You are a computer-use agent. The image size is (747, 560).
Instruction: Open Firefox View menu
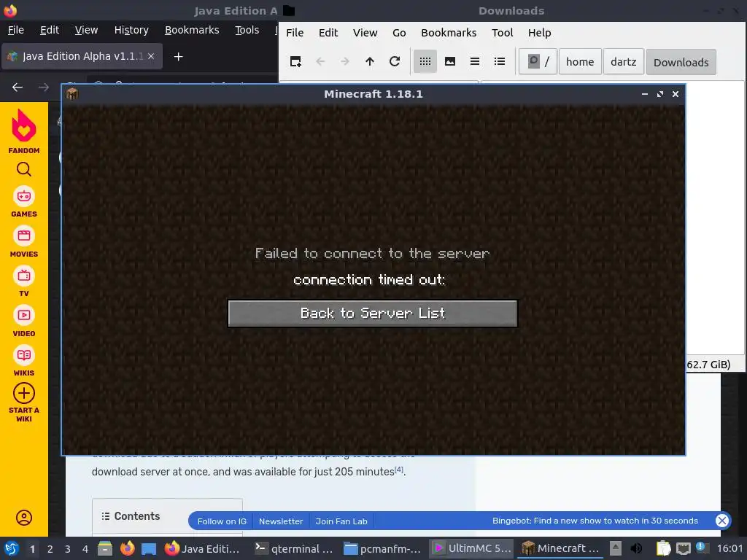[x=86, y=29]
